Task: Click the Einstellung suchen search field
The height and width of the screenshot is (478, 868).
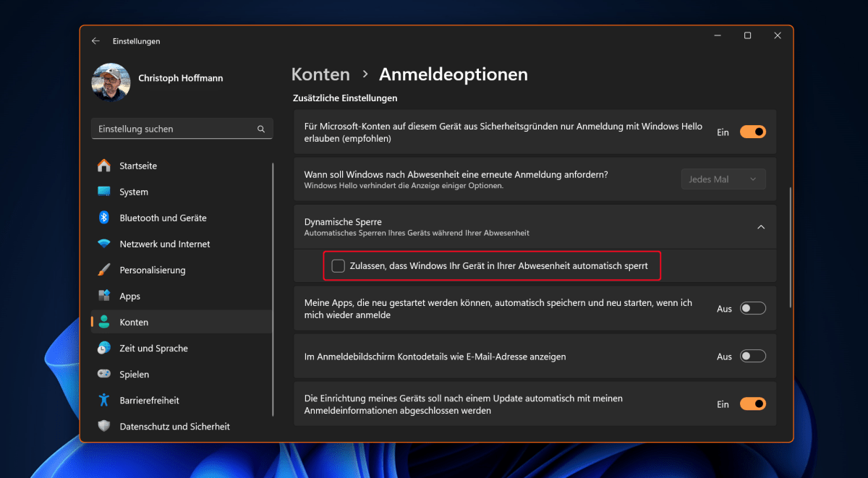Action: click(182, 129)
